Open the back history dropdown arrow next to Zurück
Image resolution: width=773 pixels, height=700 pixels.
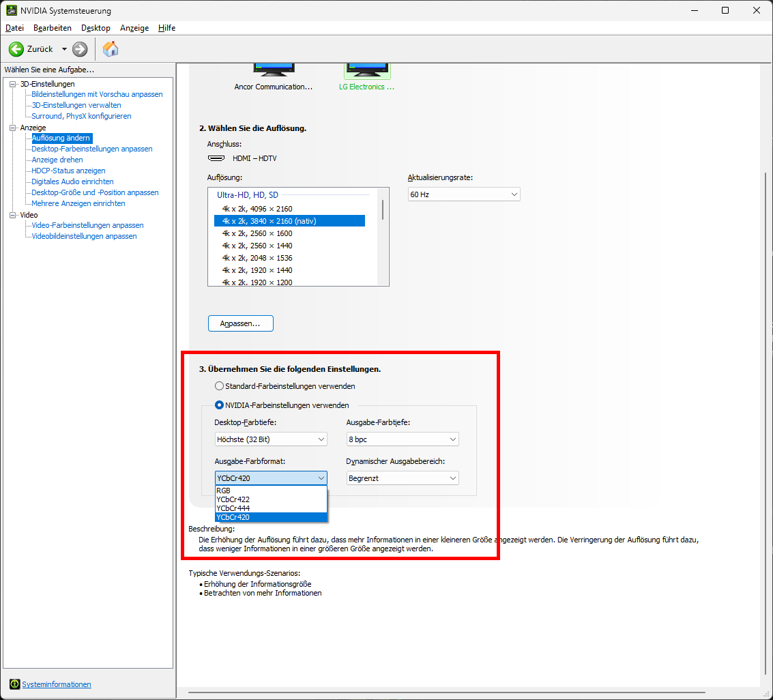(x=64, y=49)
